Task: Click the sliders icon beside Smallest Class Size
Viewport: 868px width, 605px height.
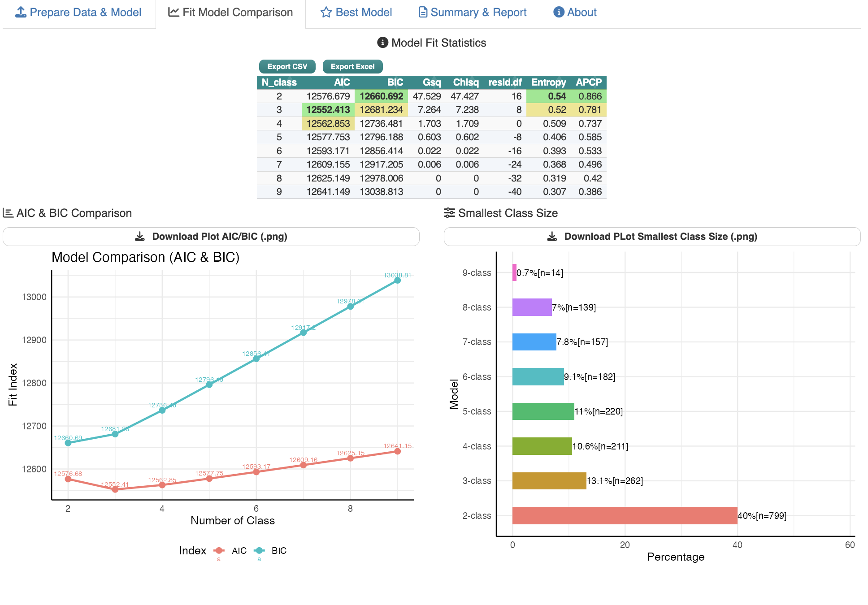Action: 449,213
